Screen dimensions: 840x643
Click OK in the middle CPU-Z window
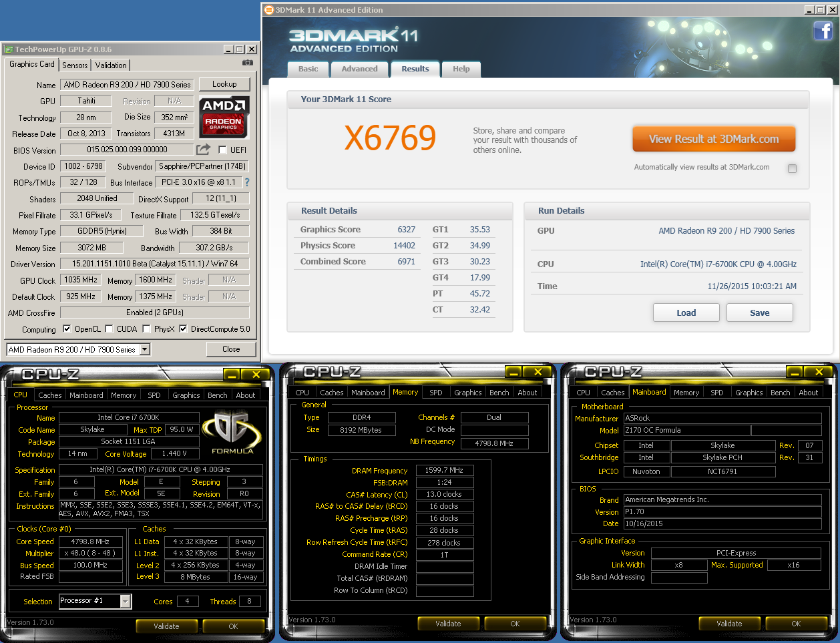click(515, 624)
